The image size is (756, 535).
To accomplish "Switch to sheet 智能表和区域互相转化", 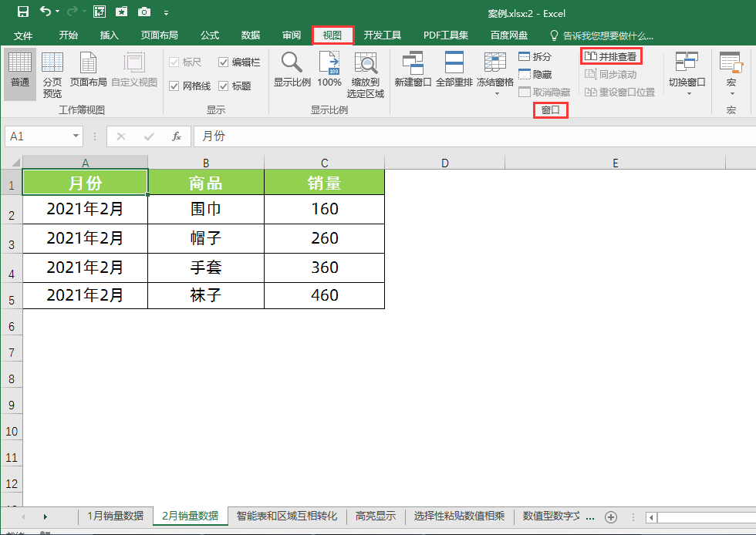I will point(286,516).
